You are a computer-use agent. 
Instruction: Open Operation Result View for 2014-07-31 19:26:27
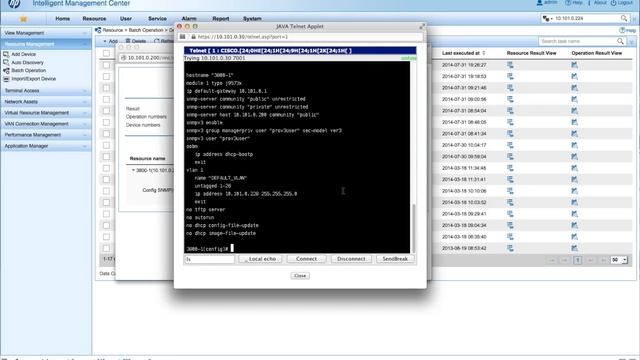point(574,65)
